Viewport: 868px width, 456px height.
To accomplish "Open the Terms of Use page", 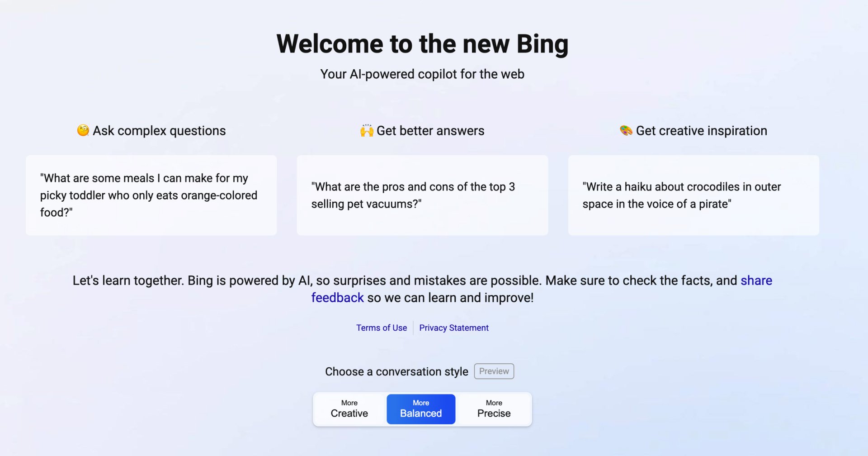I will tap(381, 328).
